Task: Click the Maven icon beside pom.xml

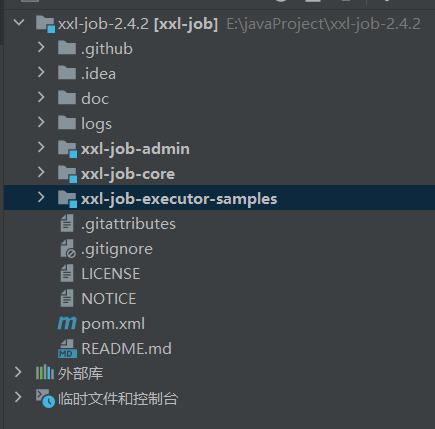Action: coord(67,323)
